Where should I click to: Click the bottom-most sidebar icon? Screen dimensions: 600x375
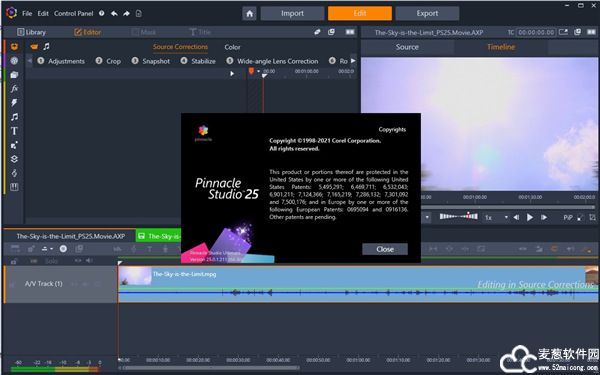click(x=14, y=187)
